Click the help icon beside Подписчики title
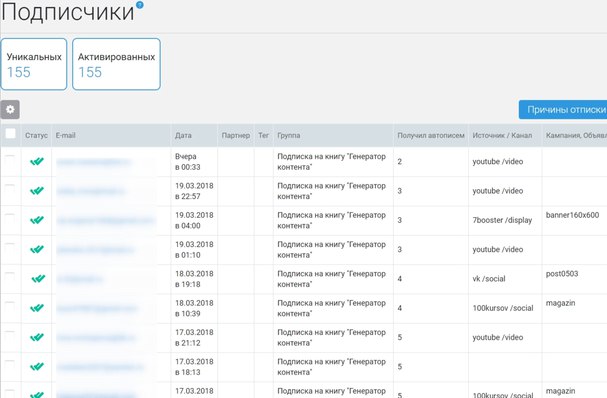Screen dimensions: 607x398 pyautogui.click(x=140, y=5)
